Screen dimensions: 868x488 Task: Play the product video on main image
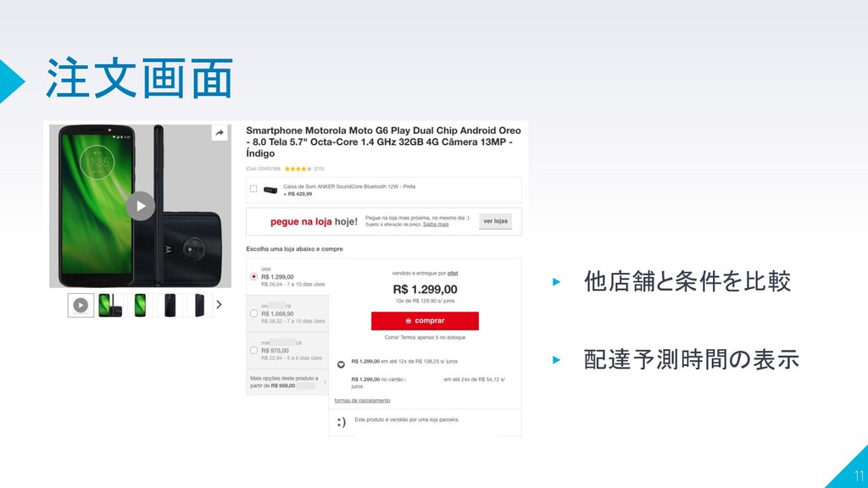coord(141,206)
